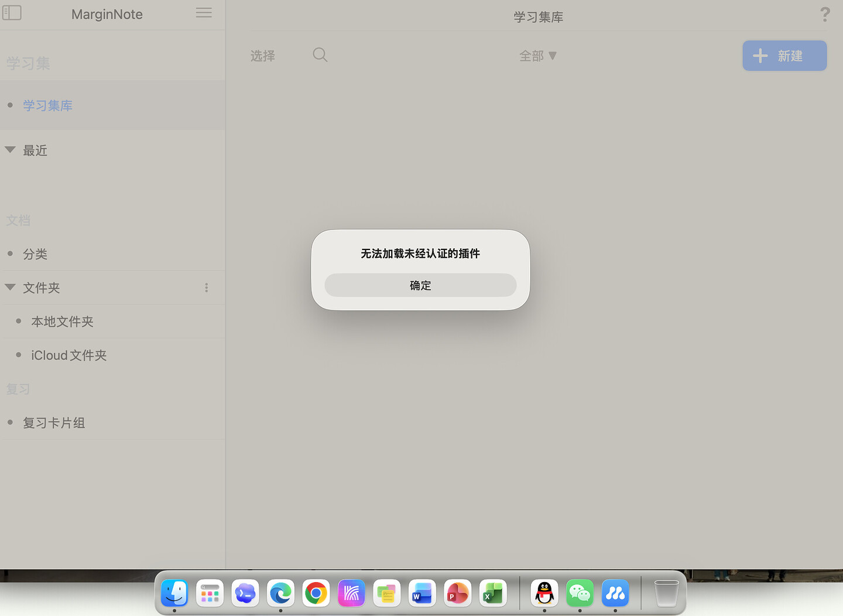This screenshot has width=843, height=616.
Task: Collapse the 最近 section triangle
Action: (x=10, y=150)
